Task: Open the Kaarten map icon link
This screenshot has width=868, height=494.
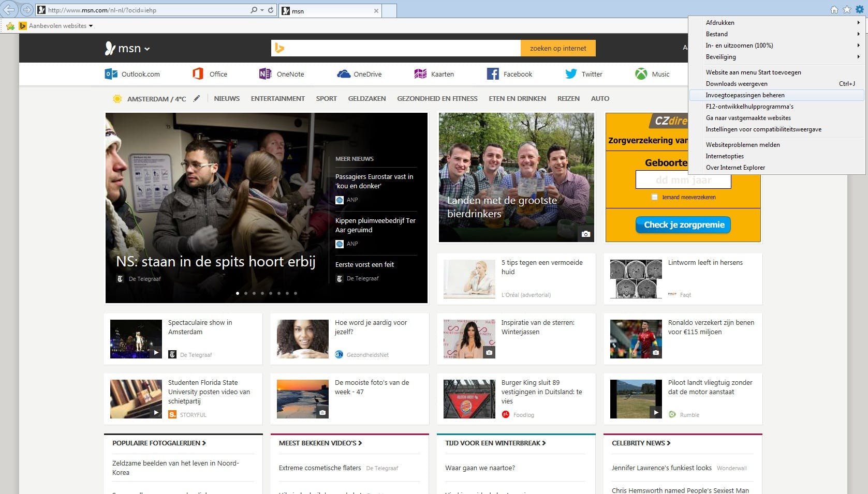Action: pos(420,74)
